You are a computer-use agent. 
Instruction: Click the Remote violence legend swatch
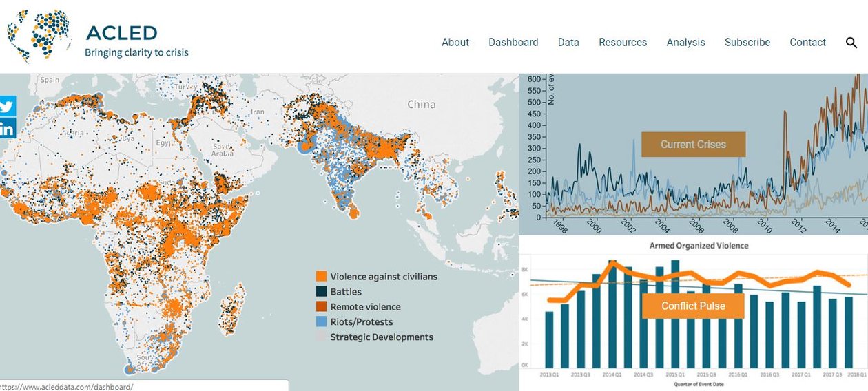pyautogui.click(x=321, y=307)
